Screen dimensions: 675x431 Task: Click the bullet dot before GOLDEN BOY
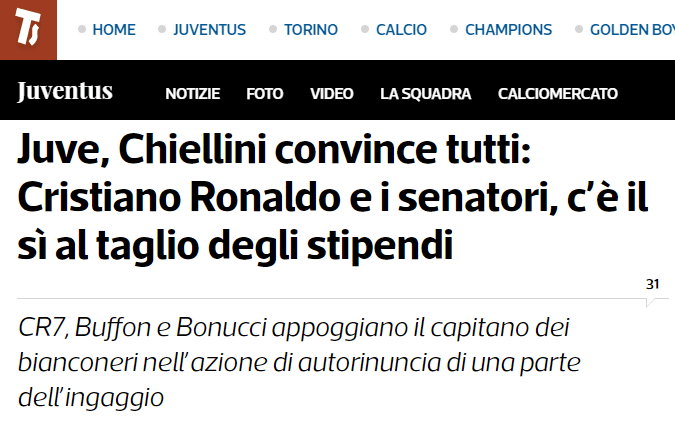pos(578,29)
